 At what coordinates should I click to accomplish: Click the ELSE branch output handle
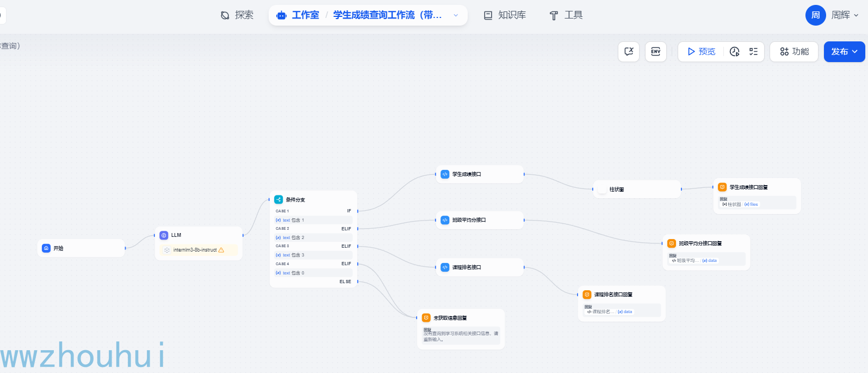[357, 282]
